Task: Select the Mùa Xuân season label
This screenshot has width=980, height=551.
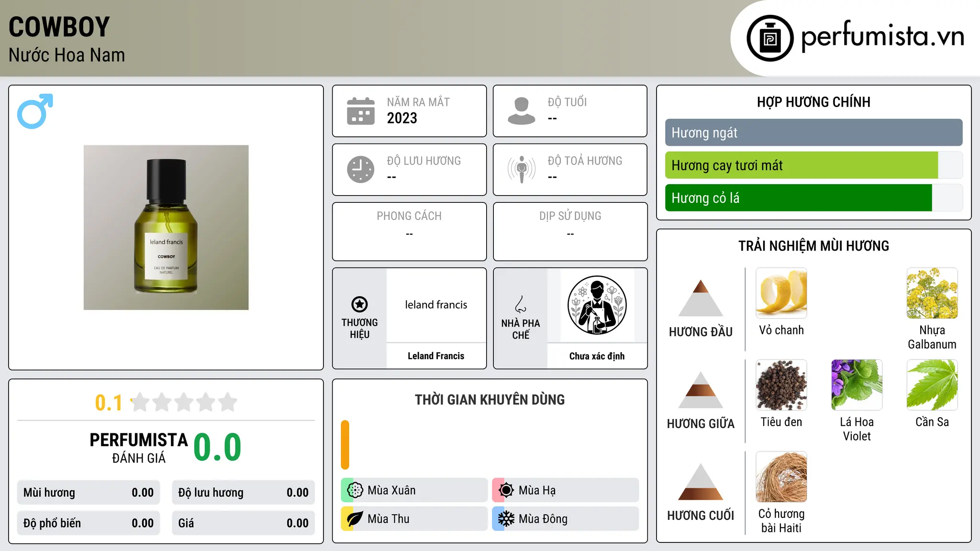Action: pos(391,490)
